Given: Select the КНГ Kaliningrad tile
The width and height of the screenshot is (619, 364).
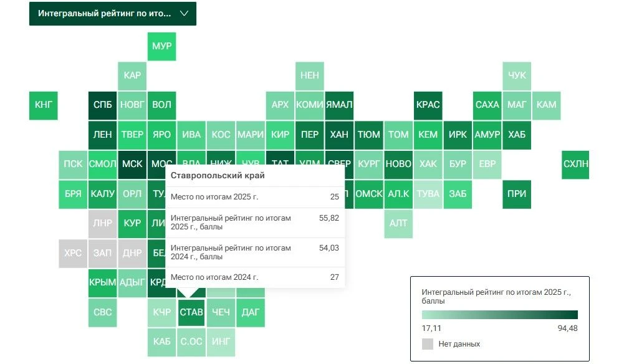Looking at the screenshot, I should click(44, 105).
